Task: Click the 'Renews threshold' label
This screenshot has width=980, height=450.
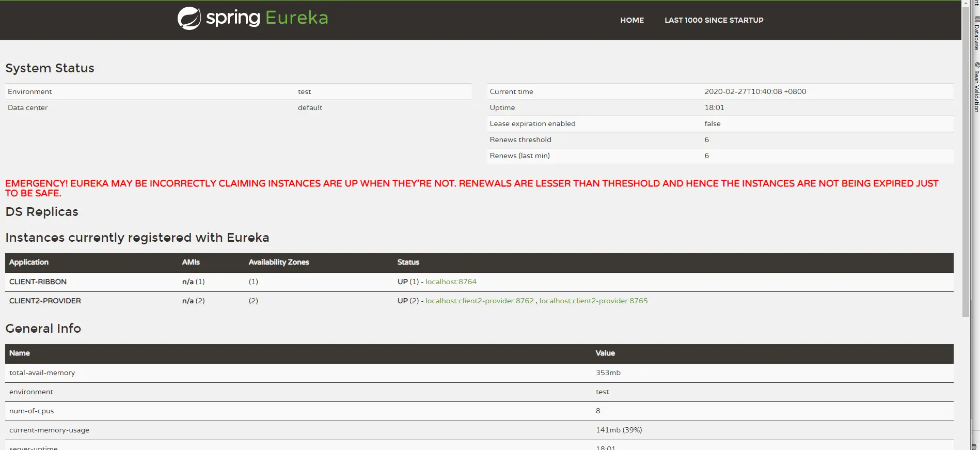Action: (x=520, y=139)
